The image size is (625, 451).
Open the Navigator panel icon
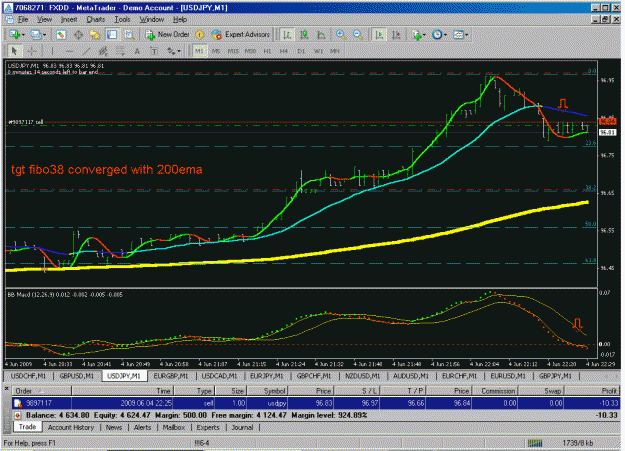[95, 35]
